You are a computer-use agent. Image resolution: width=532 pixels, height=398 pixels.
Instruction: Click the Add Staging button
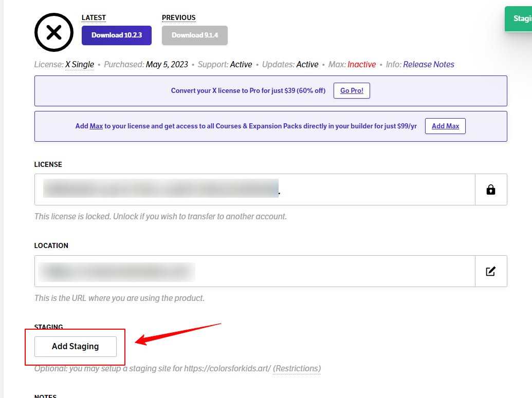(x=76, y=347)
